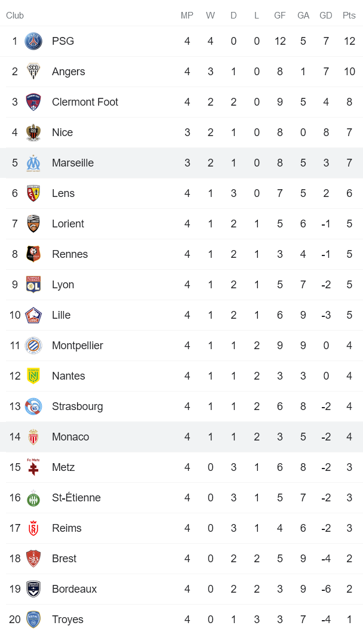Click the Pts column header
363x644 pixels.
pos(349,16)
